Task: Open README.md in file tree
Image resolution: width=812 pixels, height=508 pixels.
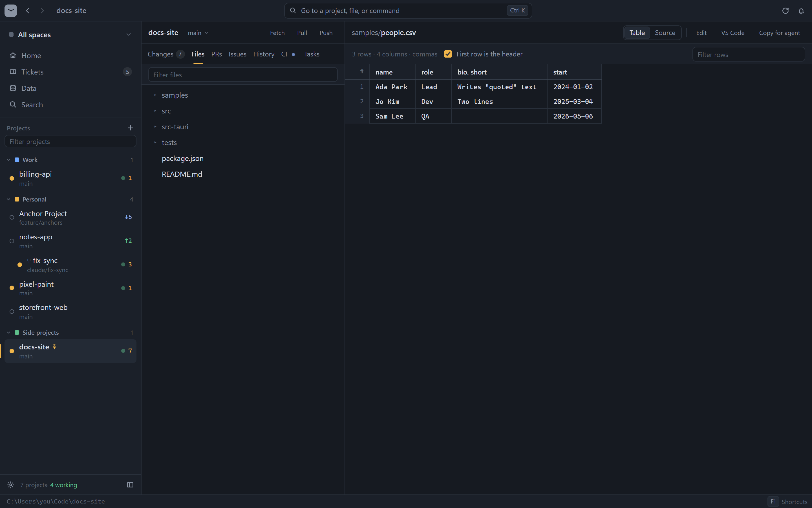Action: (243, 174)
